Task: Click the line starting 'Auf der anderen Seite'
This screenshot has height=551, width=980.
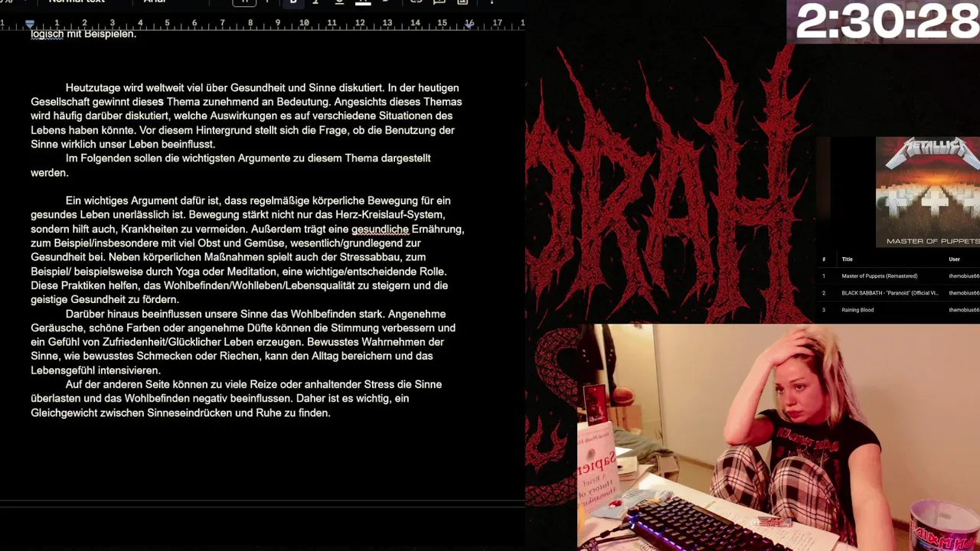Action: click(x=253, y=384)
